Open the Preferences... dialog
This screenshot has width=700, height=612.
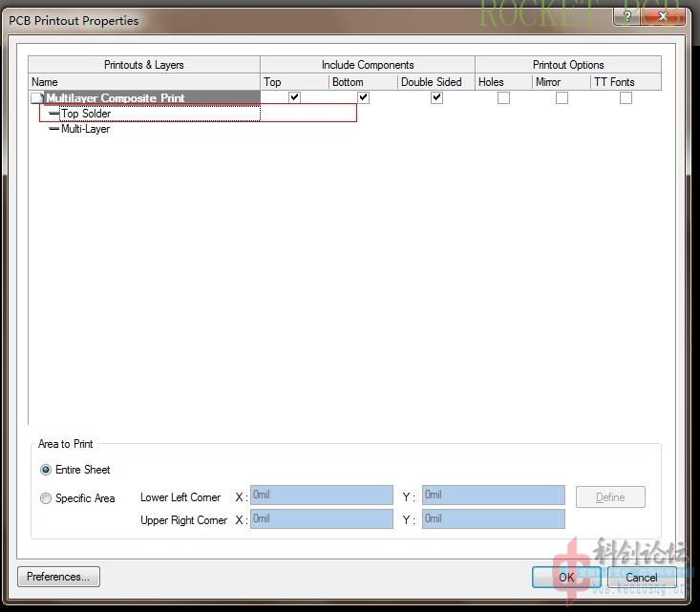(58, 577)
